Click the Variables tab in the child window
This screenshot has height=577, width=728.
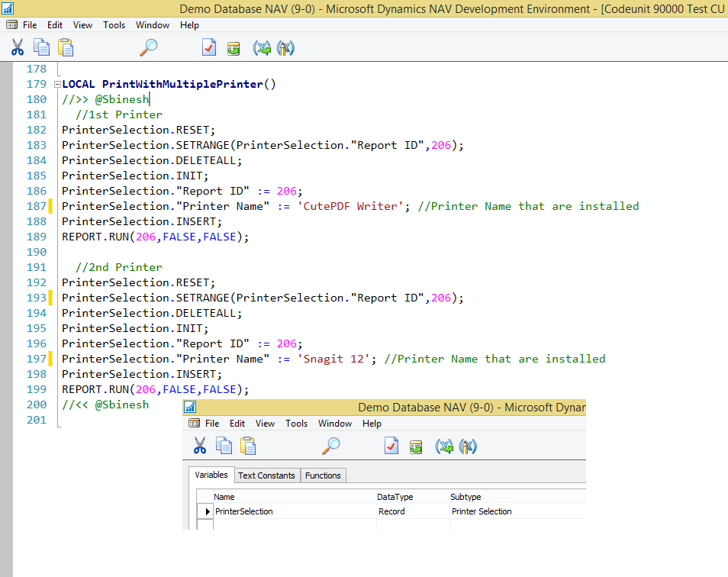click(x=211, y=475)
